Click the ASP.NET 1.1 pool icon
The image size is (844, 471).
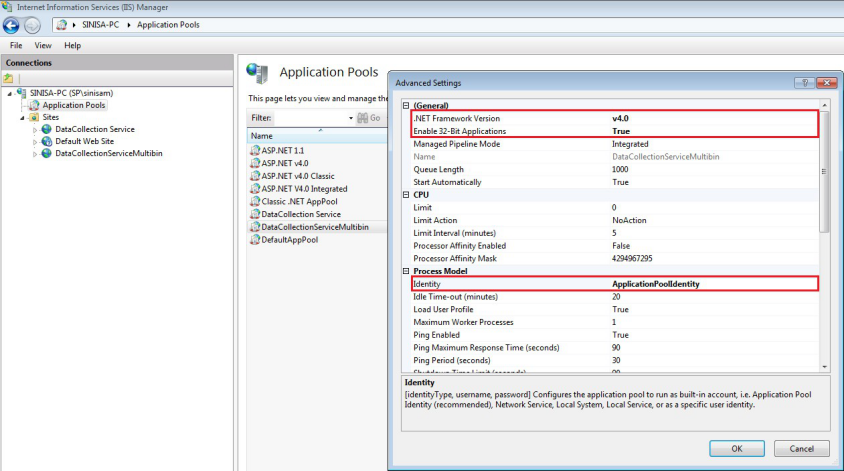coord(255,150)
